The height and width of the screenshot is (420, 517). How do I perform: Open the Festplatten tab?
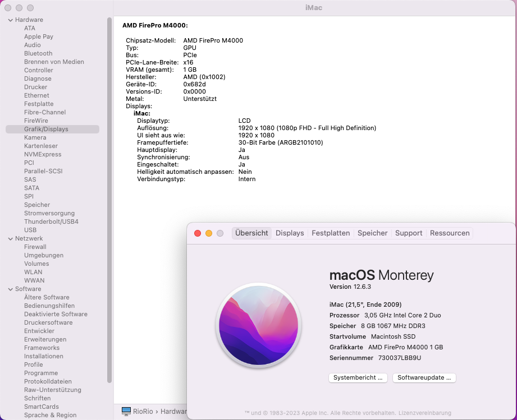(x=331, y=233)
